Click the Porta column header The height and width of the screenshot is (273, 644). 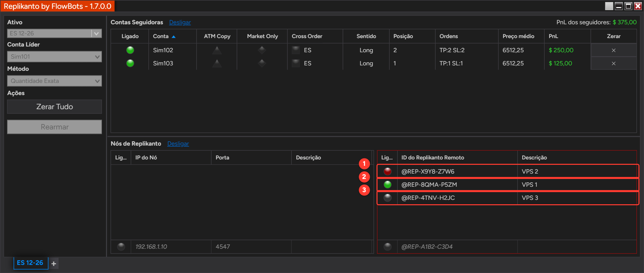pos(251,157)
